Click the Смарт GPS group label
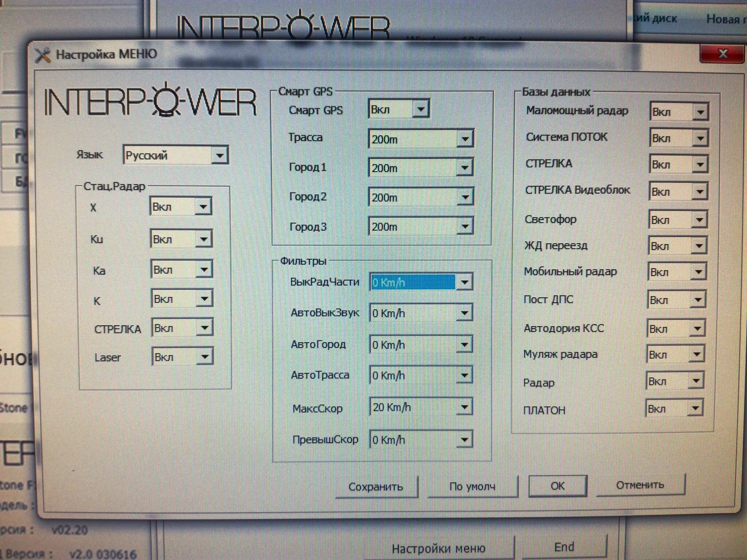747x560 pixels. click(305, 91)
